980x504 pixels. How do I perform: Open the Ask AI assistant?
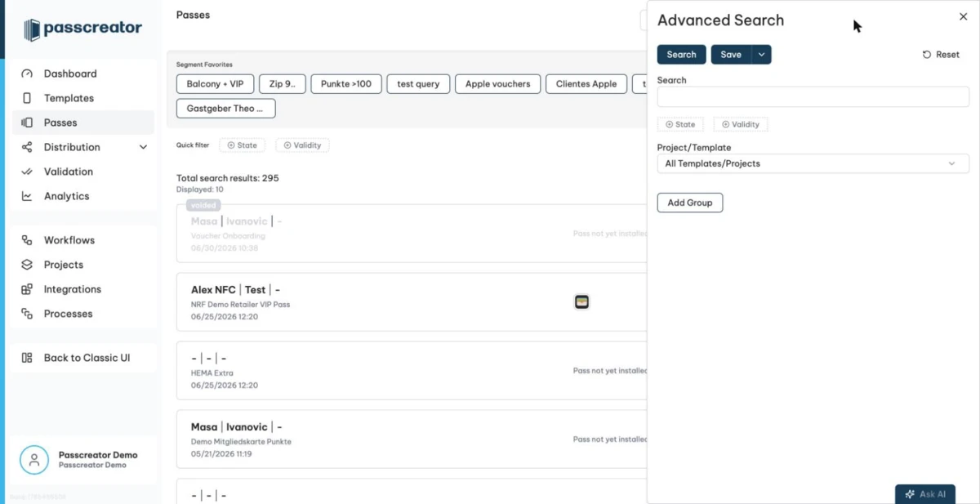tap(925, 494)
